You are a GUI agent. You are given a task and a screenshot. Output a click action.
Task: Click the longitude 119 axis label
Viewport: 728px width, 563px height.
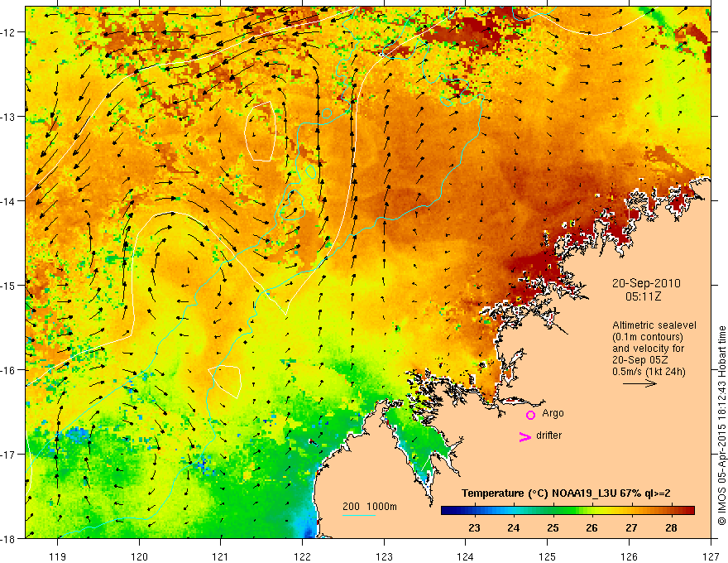58,556
